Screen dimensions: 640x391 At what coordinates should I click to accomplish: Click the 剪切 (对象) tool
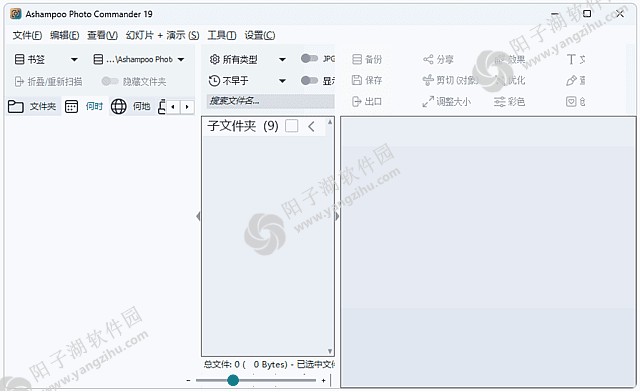coord(451,80)
